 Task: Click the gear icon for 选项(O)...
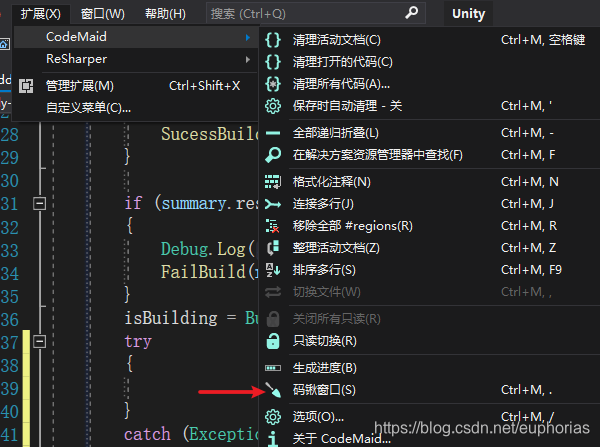coord(273,417)
